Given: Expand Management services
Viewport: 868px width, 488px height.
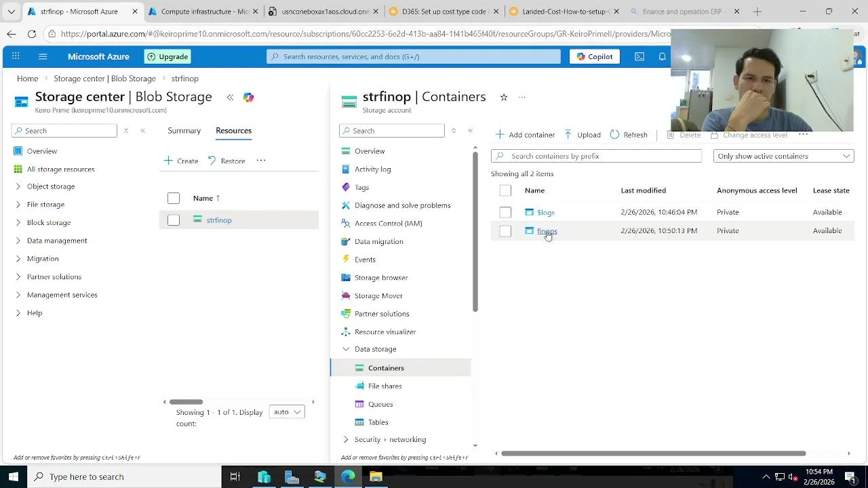Looking at the screenshot, I should [x=18, y=295].
